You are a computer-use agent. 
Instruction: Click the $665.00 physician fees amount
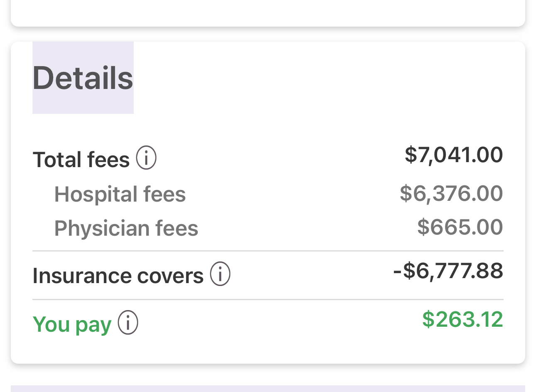pos(460,227)
